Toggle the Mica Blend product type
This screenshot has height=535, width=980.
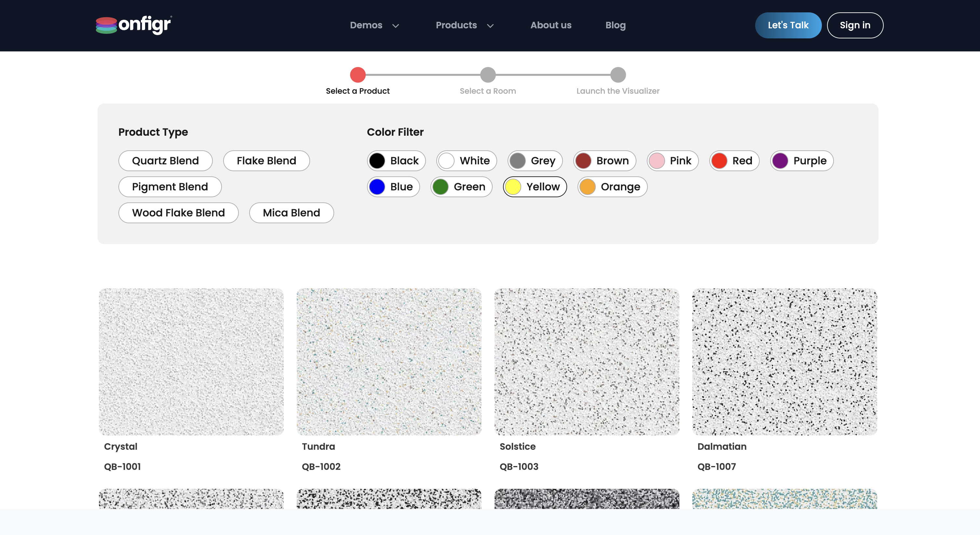[291, 213]
